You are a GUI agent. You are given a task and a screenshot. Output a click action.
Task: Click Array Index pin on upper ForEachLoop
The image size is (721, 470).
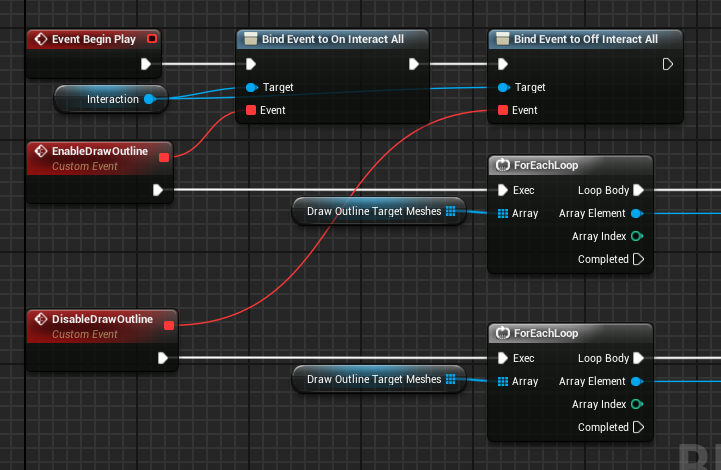637,236
